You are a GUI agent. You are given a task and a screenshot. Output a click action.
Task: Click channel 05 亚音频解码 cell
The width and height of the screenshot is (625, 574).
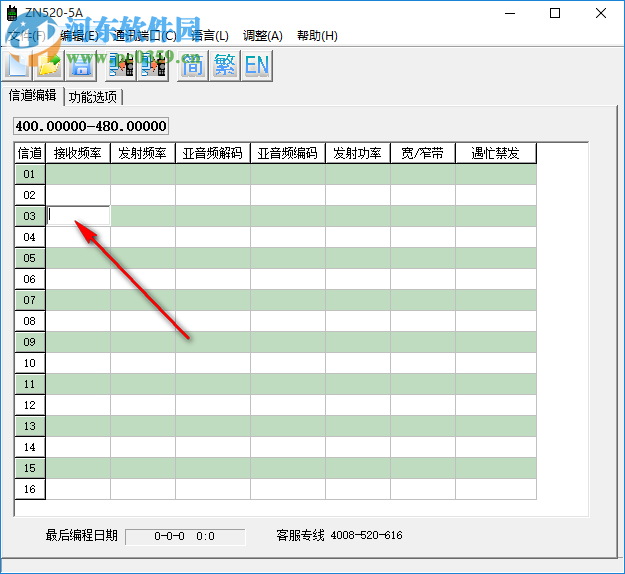pos(213,258)
